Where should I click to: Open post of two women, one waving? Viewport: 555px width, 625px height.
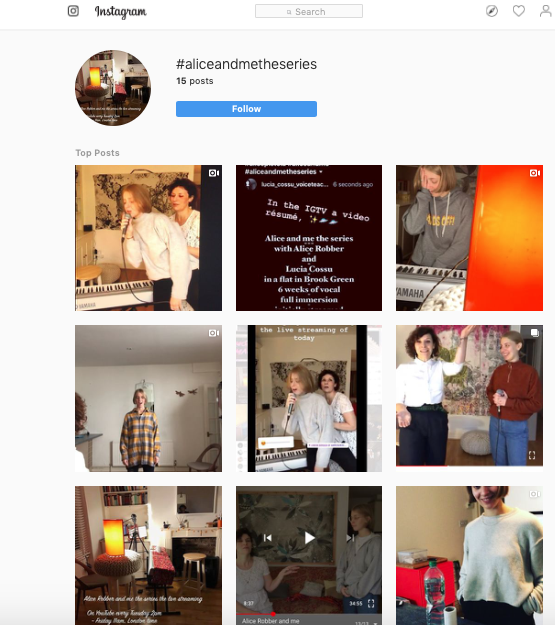click(x=469, y=398)
